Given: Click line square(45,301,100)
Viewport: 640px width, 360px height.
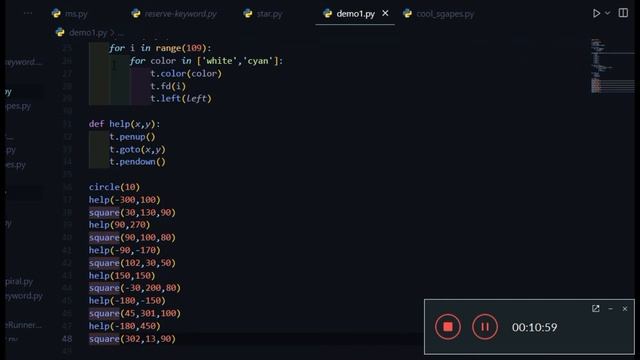Looking at the screenshot, I should pos(135,313).
